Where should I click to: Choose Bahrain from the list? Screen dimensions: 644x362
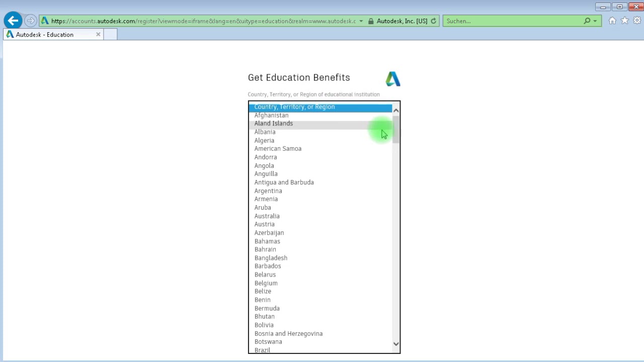(320, 249)
